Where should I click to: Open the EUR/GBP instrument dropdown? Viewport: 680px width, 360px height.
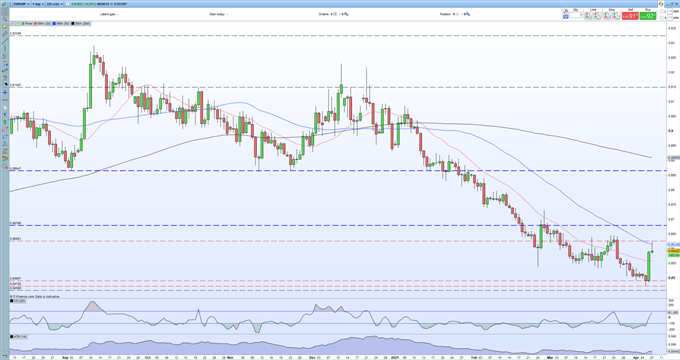21,4
